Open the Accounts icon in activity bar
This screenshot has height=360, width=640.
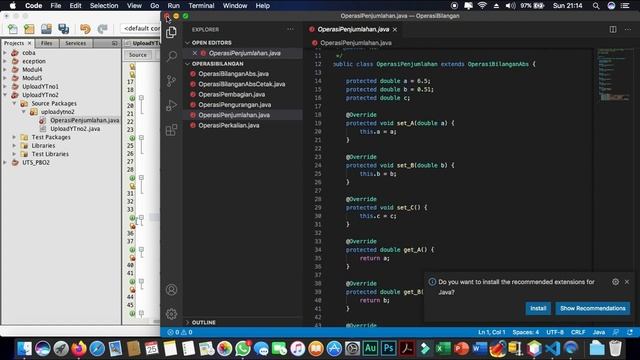point(171,290)
